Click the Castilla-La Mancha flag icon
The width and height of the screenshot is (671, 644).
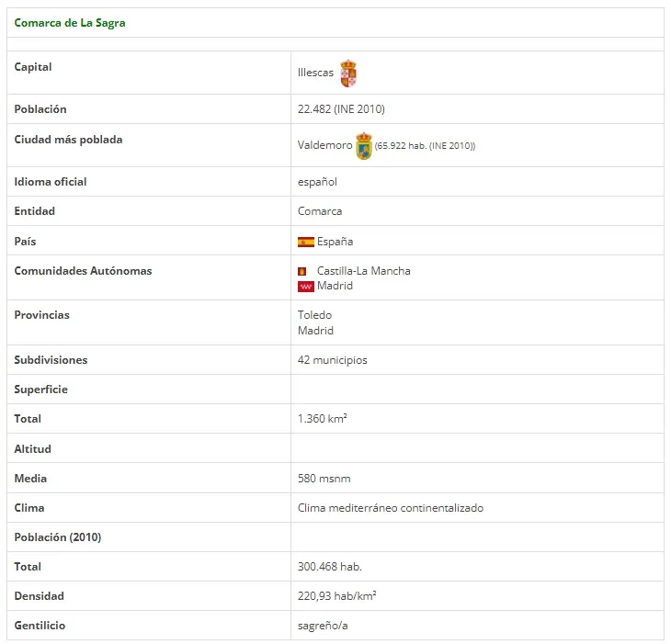point(302,271)
